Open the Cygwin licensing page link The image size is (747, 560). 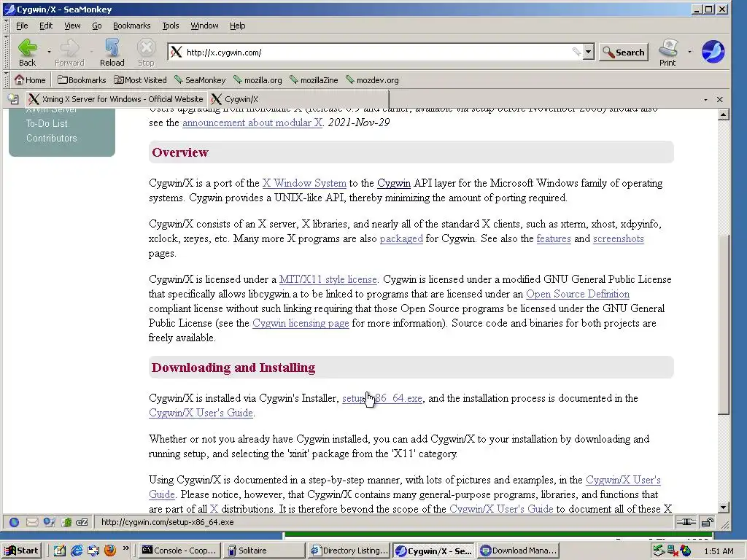[301, 323]
